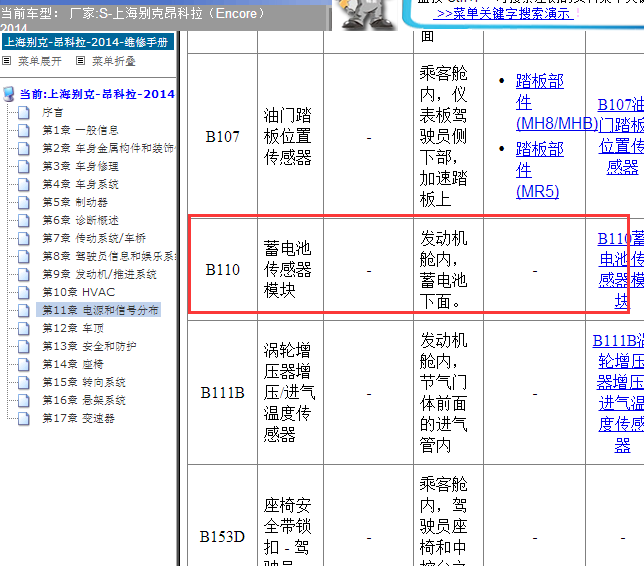Select 第11章 电源和信号分布
The width and height of the screenshot is (644, 566).
click(99, 310)
